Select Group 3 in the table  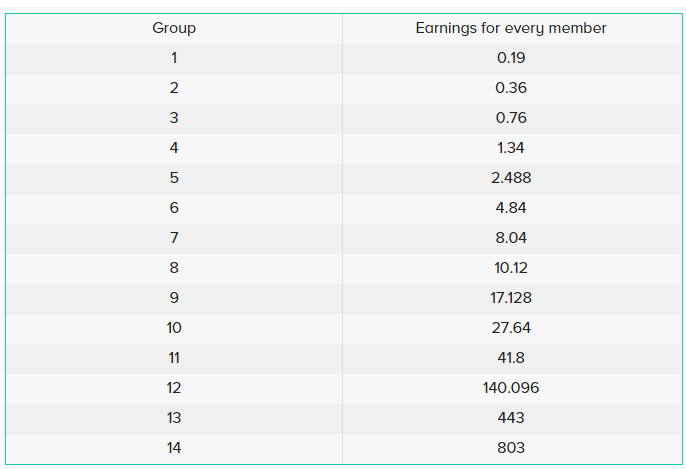coord(174,118)
